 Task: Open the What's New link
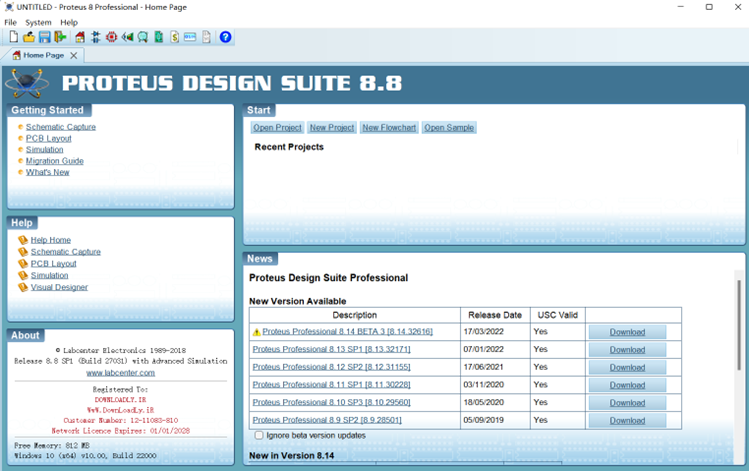click(47, 172)
